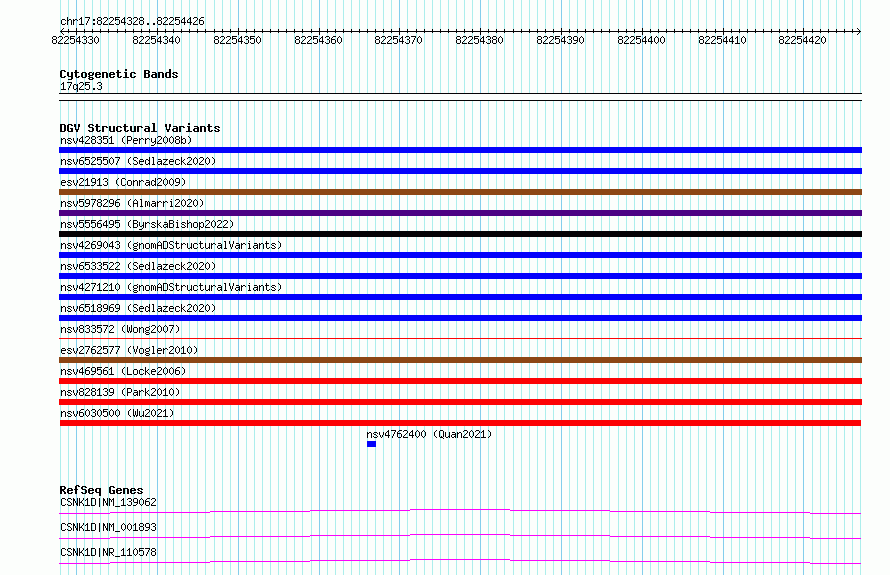Open the CSNK1D|NM_001893 transcript label
890x575 pixels.
tap(108, 527)
